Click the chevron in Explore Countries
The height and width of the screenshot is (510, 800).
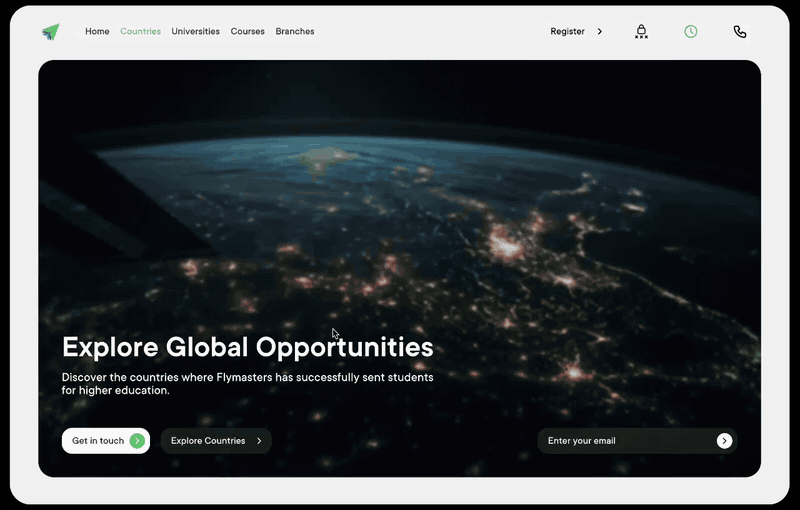(259, 441)
